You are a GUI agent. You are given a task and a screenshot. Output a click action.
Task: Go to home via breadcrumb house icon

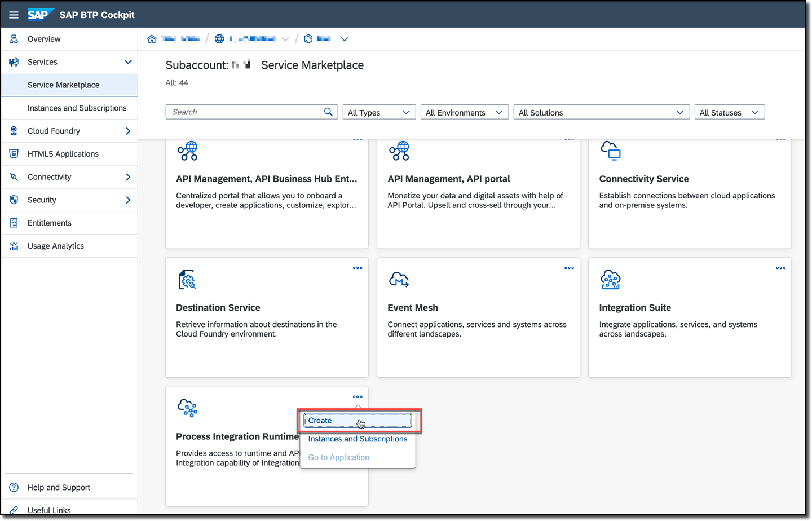tap(152, 39)
